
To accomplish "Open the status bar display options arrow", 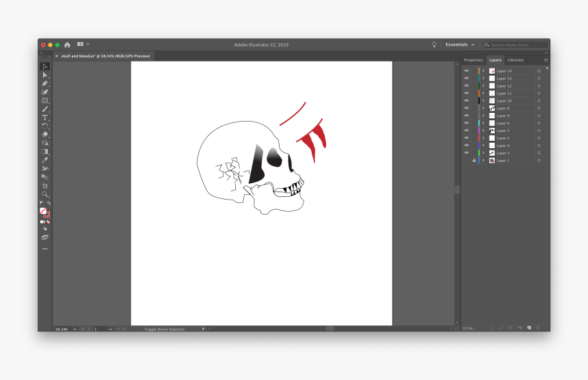I will 203,329.
